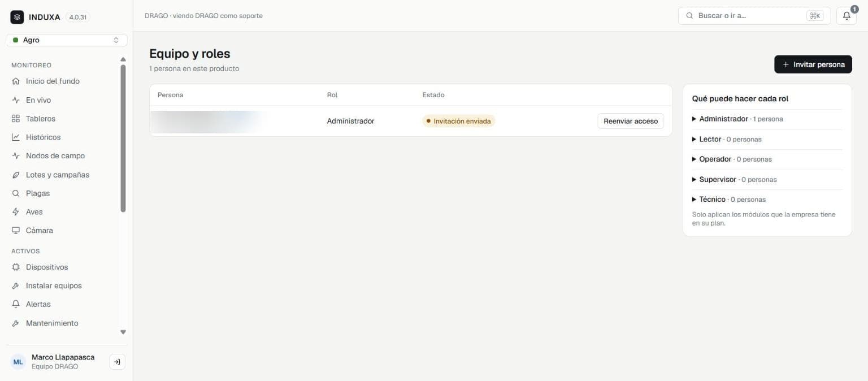Screen dimensions: 868x381
Task: Click the leaf icon beside Lotes y campañas
Action: (x=16, y=175)
